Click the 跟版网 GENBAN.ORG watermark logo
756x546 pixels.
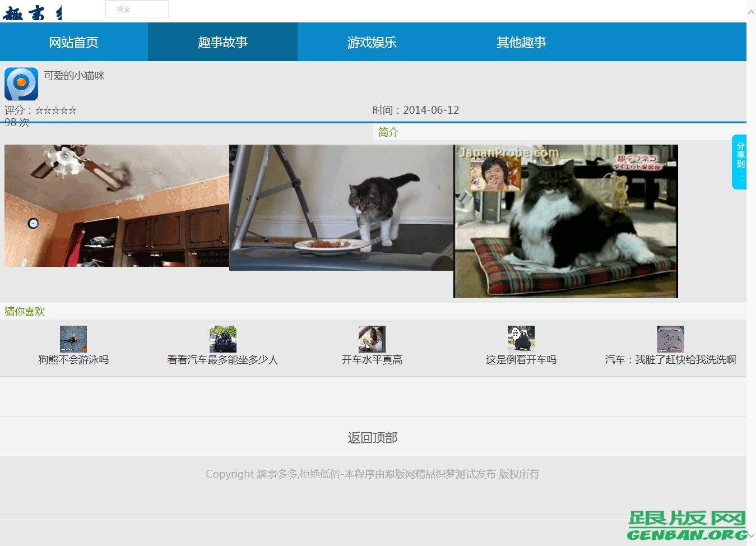(x=687, y=526)
